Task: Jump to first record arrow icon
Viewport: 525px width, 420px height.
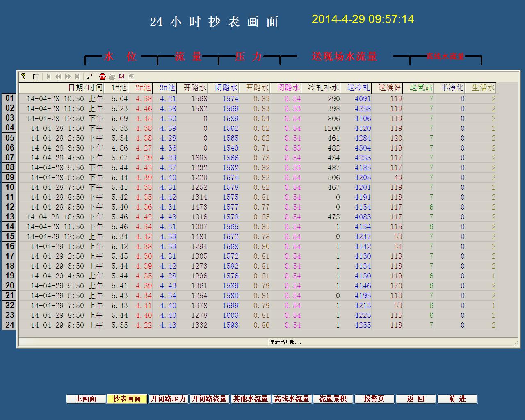Action: pos(48,76)
